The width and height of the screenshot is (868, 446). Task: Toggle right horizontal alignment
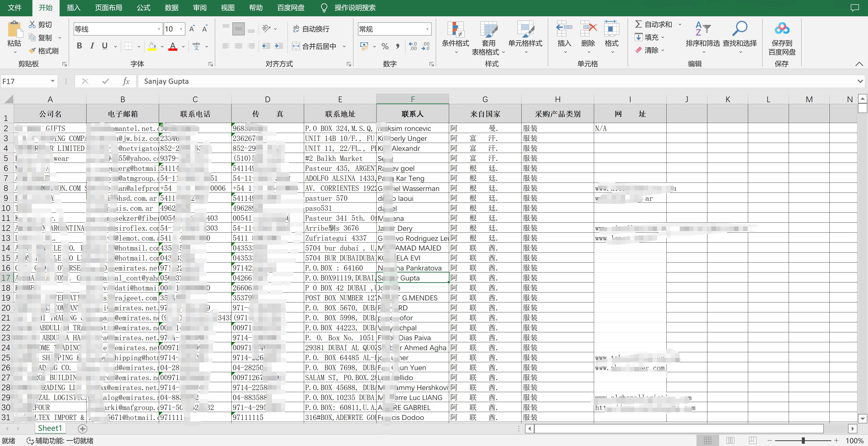[251, 46]
